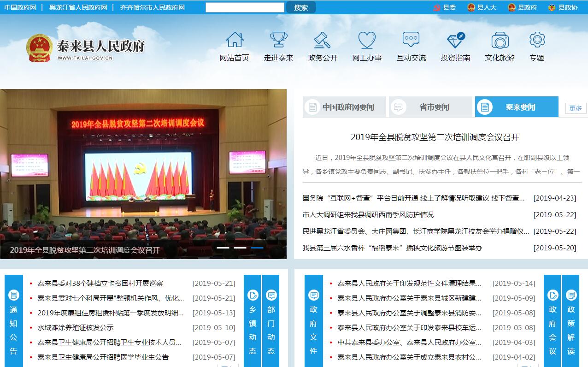Open the 网站首页 house icon
The height and width of the screenshot is (367, 588).
235,40
